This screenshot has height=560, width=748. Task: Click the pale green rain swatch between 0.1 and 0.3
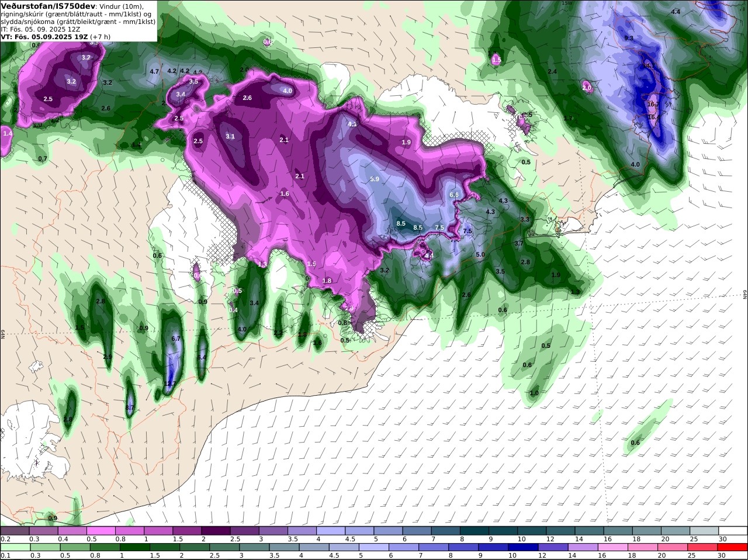pos(15,547)
